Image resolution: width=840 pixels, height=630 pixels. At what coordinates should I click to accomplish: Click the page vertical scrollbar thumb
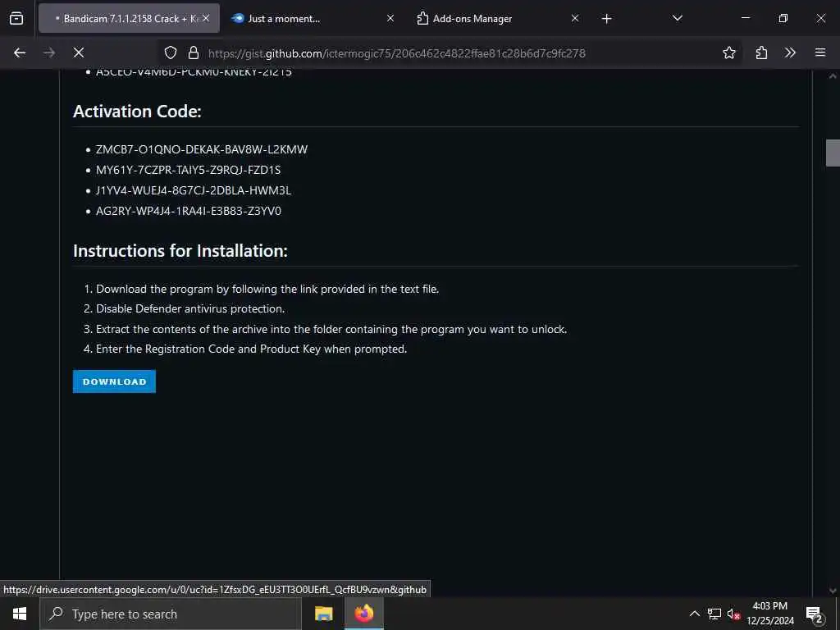[x=833, y=153]
